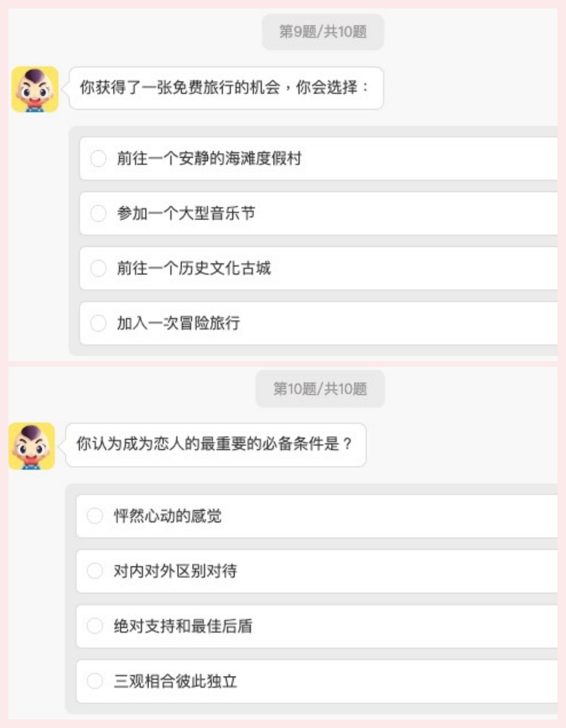Select radio circle for 加入一次冒险旅行
The image size is (566, 728).
click(98, 323)
